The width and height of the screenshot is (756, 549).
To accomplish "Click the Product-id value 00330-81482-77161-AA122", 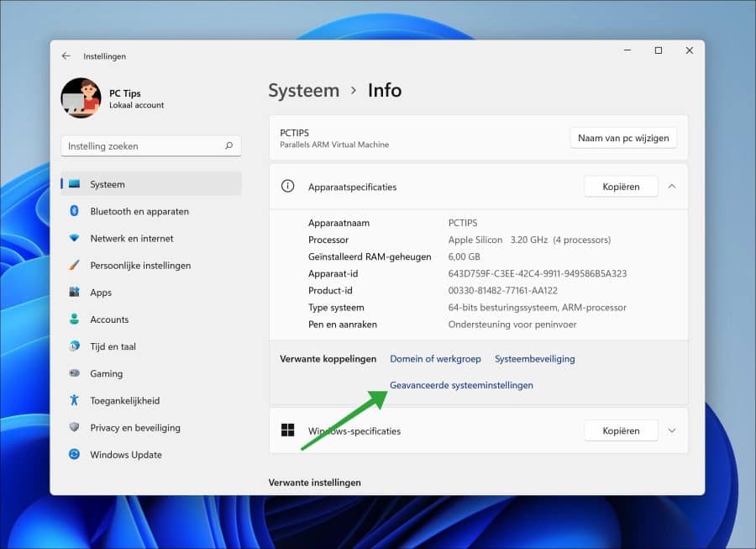I will coord(503,290).
